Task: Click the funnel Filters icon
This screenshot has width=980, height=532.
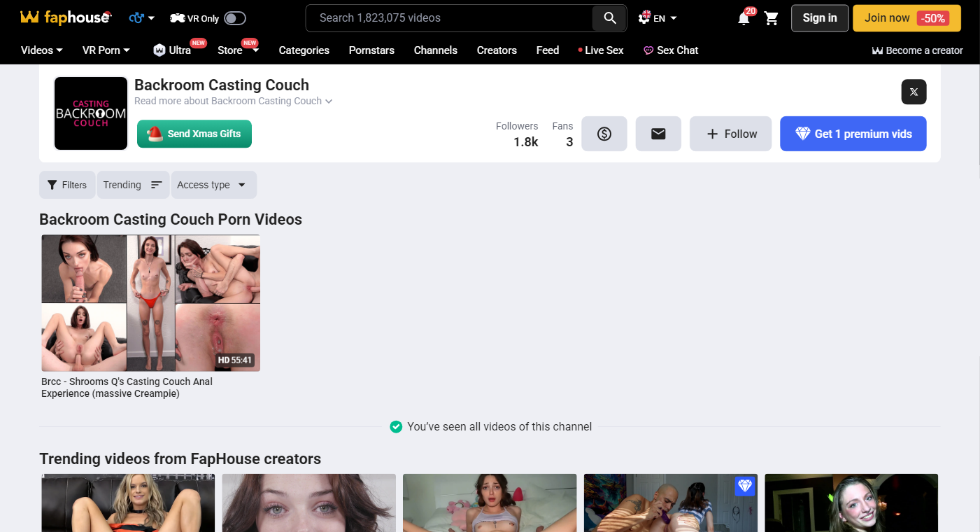Action: point(52,185)
